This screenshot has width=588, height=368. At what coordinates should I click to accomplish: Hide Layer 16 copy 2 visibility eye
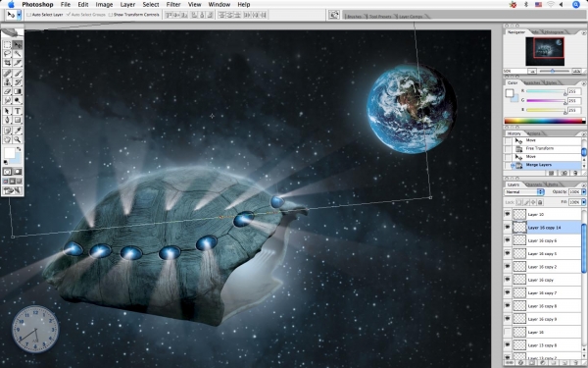point(508,267)
